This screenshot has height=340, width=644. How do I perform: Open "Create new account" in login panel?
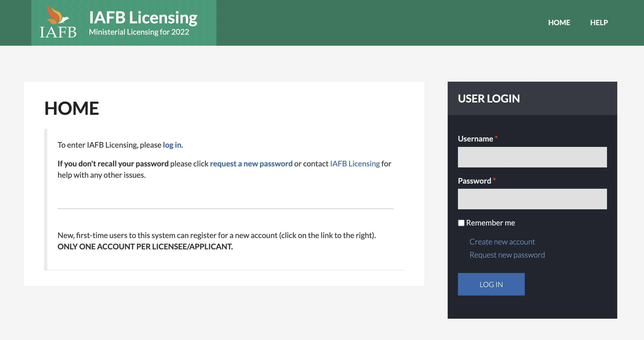(502, 242)
